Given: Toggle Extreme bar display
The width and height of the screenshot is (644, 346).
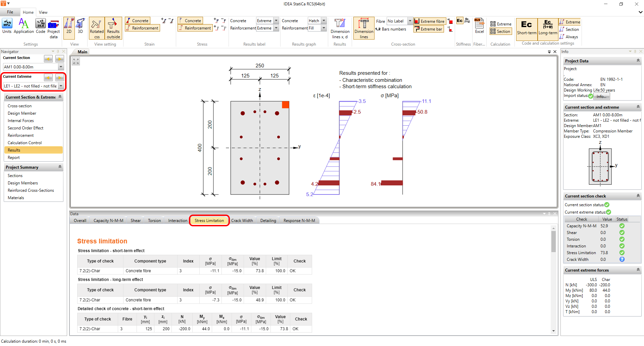Looking at the screenshot, I should coord(428,29).
